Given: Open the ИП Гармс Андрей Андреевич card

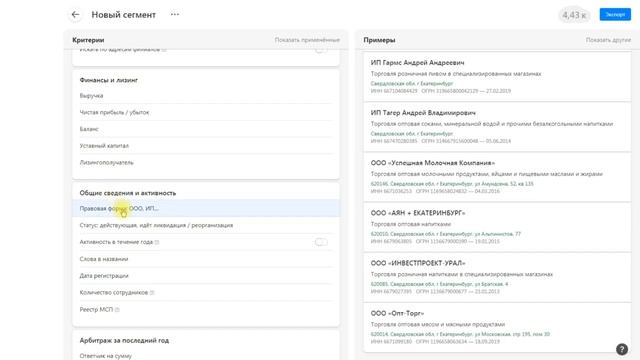Looking at the screenshot, I should [497, 76].
